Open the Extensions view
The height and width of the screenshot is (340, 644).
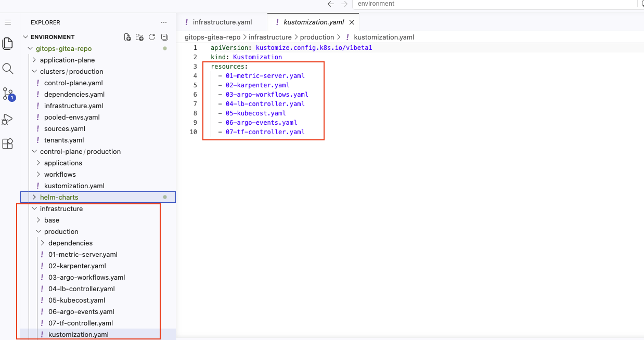tap(7, 143)
